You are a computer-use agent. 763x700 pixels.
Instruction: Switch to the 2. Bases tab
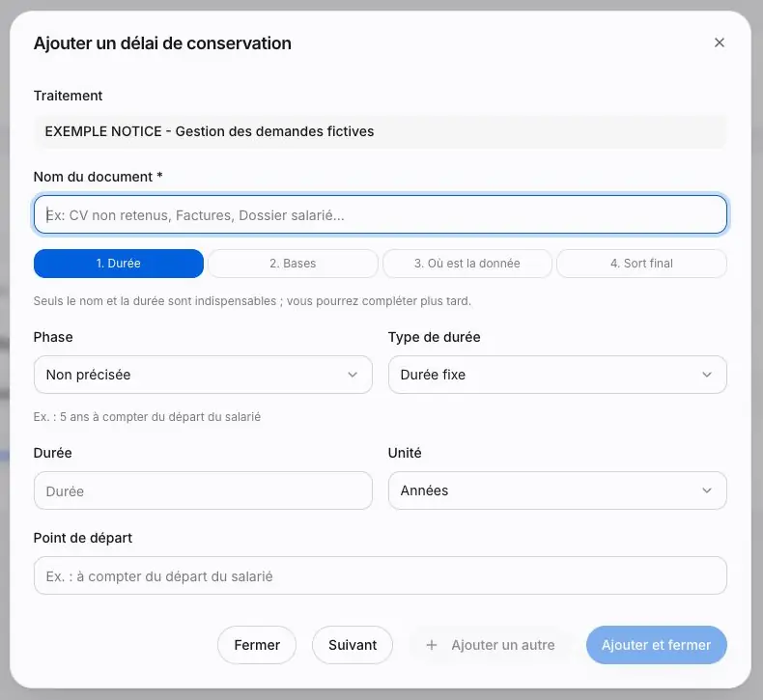coord(293,264)
